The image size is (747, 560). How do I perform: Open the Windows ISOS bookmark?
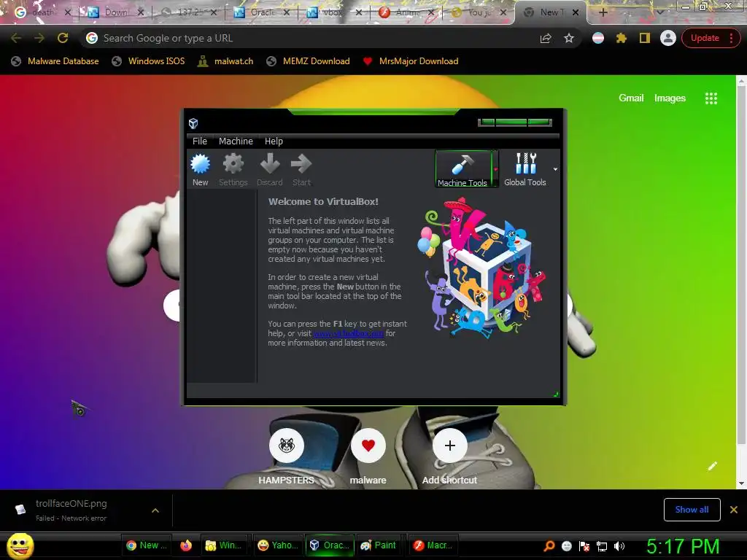148,61
